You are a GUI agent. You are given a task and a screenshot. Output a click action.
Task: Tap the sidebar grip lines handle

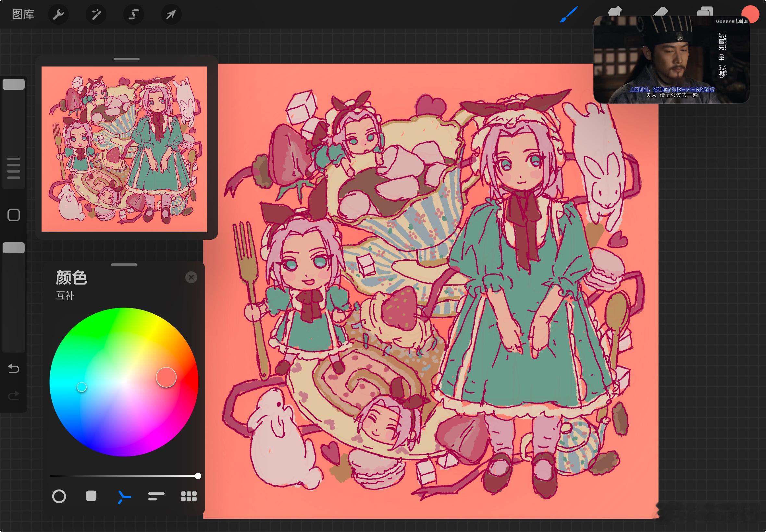point(14,168)
